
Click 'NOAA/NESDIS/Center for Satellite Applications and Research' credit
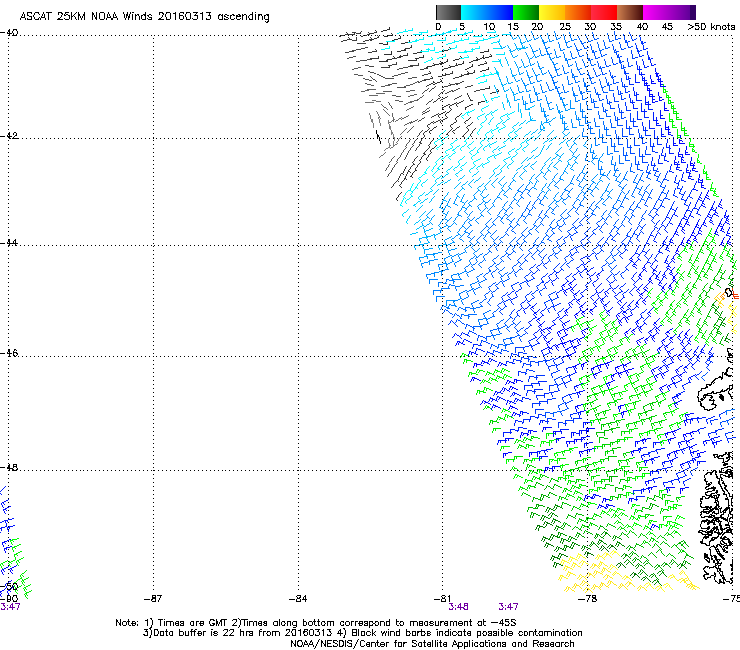point(432,644)
